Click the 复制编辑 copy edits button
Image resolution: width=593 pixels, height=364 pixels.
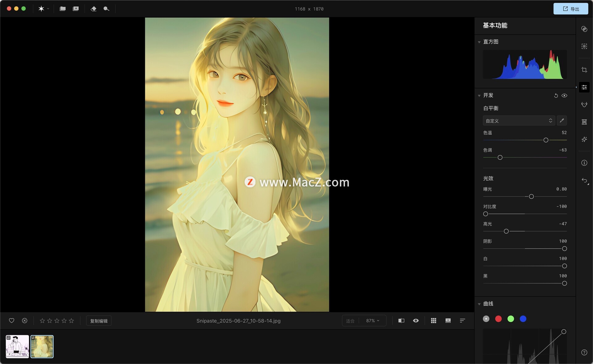click(99, 321)
